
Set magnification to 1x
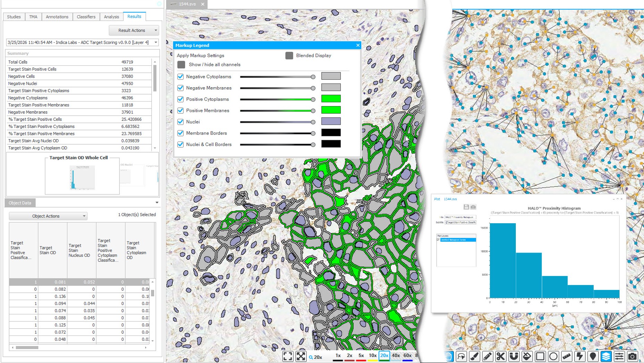[x=338, y=356]
